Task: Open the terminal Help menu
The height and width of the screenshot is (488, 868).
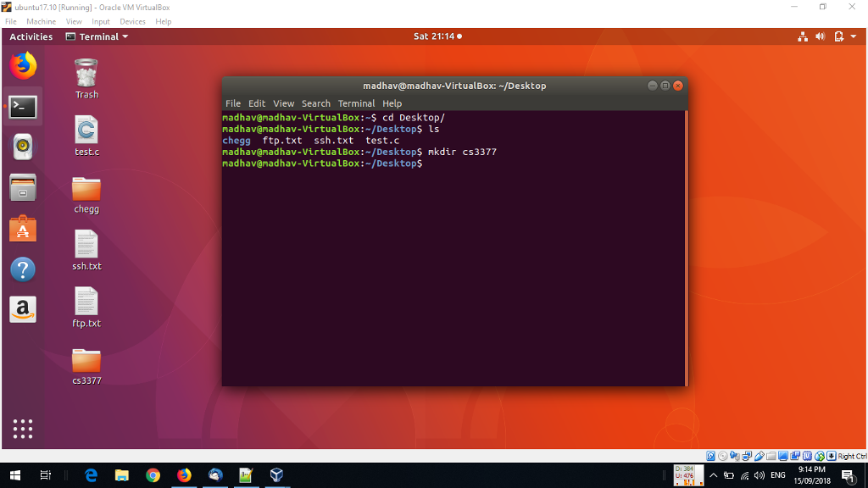Action: [392, 103]
